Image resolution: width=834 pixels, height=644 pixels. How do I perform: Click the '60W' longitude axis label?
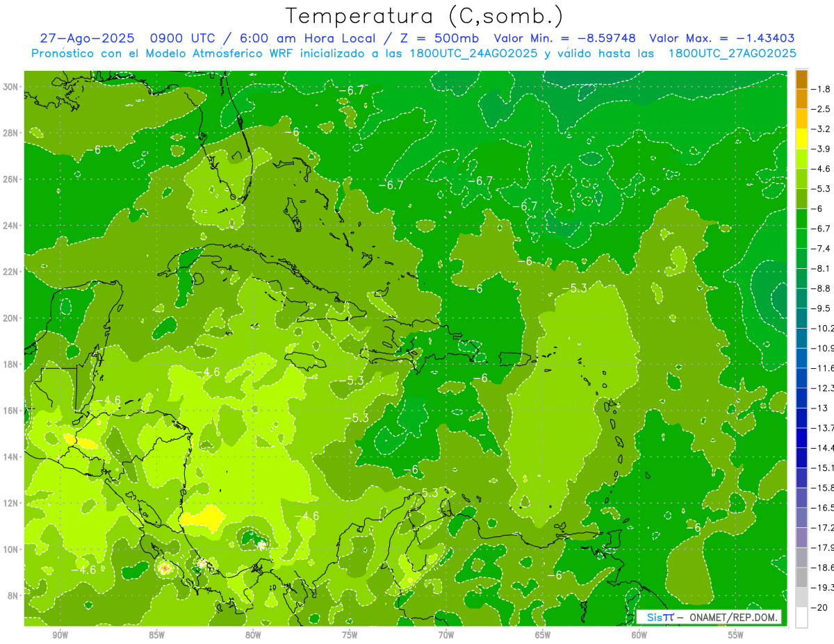pos(639,635)
